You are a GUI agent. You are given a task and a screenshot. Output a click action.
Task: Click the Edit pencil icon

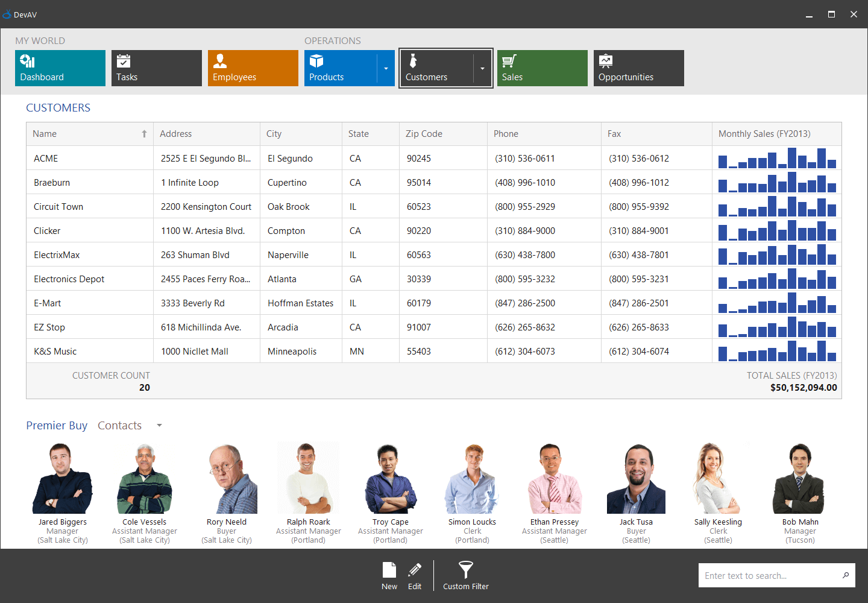click(415, 575)
